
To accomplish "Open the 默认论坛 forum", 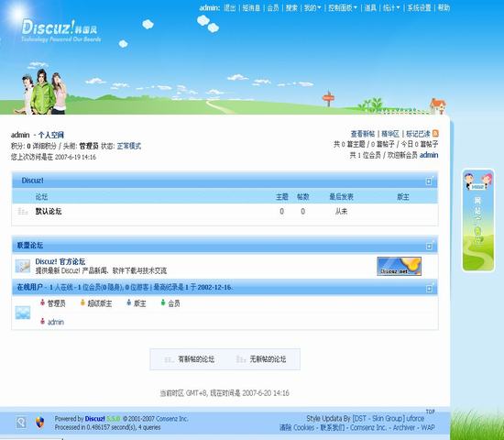I will (49, 212).
